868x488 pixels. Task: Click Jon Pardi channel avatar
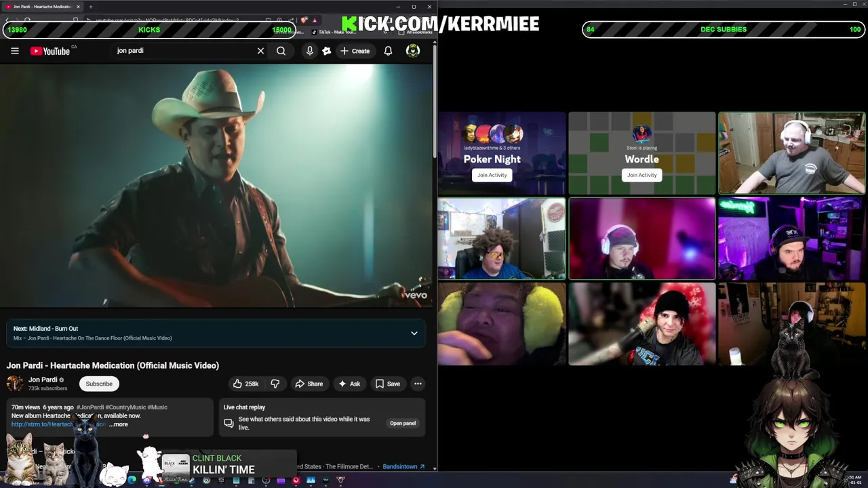tap(15, 384)
